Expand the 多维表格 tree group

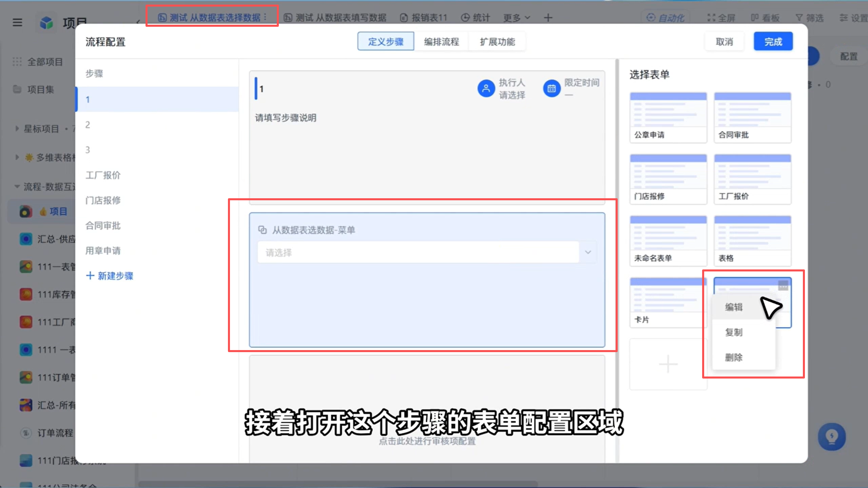click(x=17, y=157)
